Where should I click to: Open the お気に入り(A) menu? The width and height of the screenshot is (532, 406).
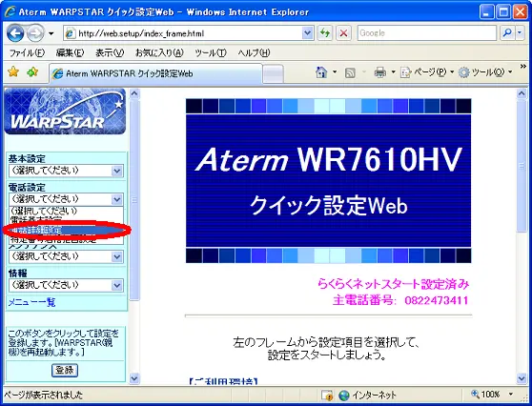pos(159,53)
